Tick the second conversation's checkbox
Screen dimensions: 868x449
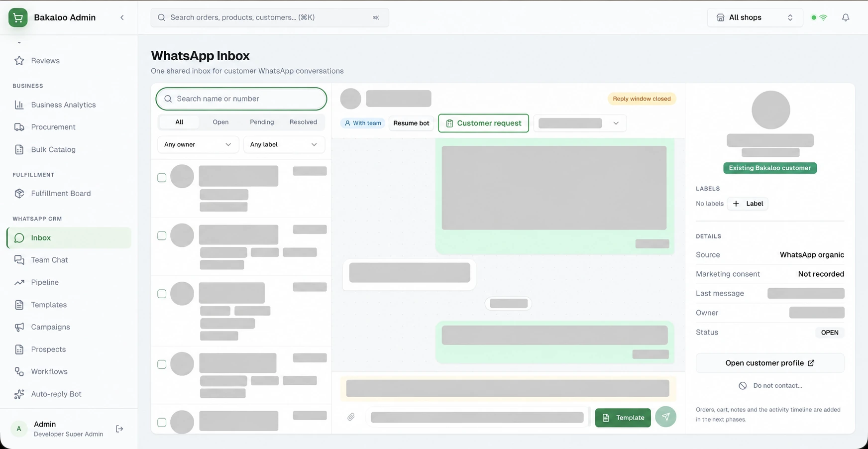click(x=162, y=235)
